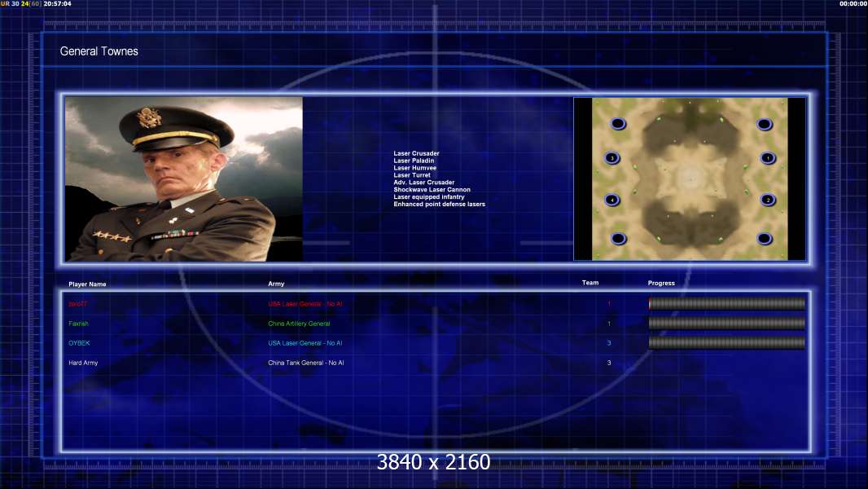Viewport: 868px width, 489px height.
Task: Click General Townes portrait image
Action: pyautogui.click(x=184, y=178)
